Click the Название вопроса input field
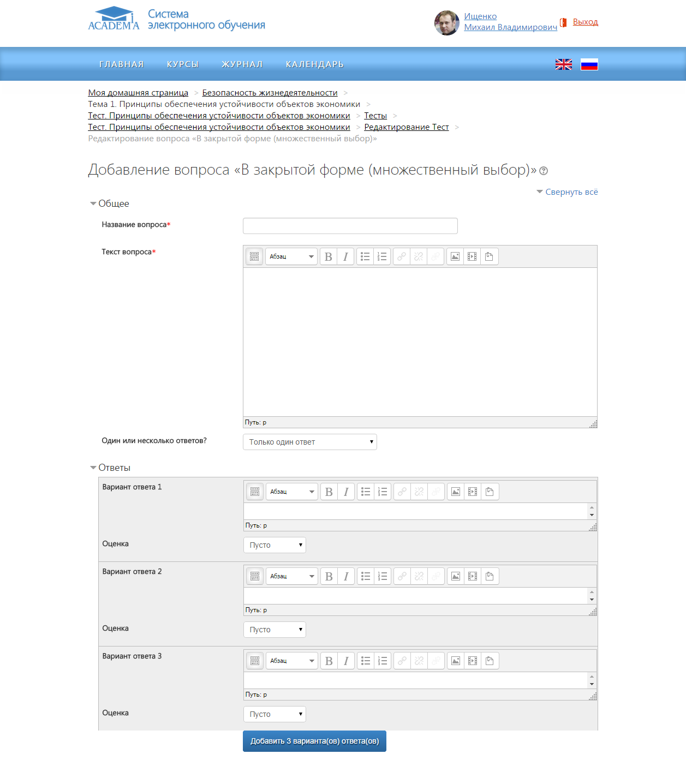Viewport: 686px width, 784px height. pos(350,226)
